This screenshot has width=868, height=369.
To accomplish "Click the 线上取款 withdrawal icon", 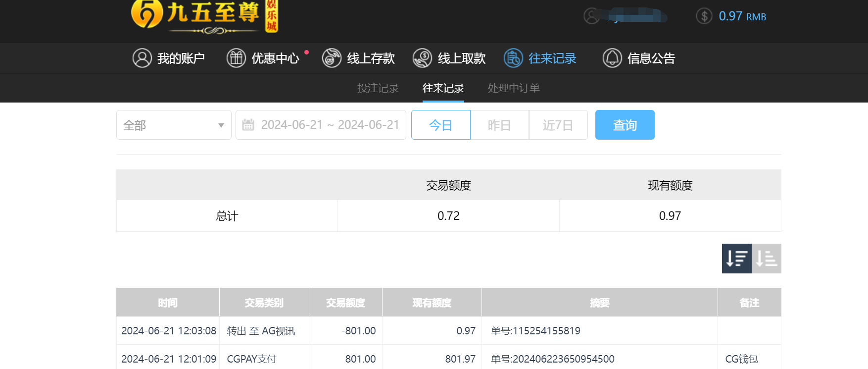I will (423, 58).
